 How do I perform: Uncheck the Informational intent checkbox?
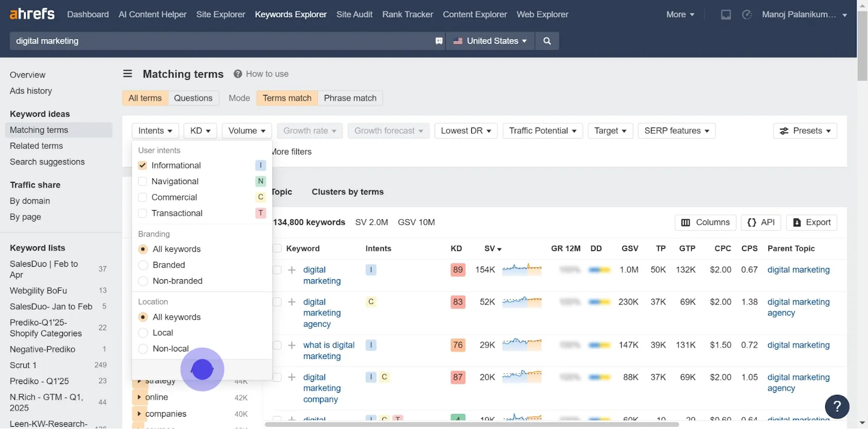(143, 165)
